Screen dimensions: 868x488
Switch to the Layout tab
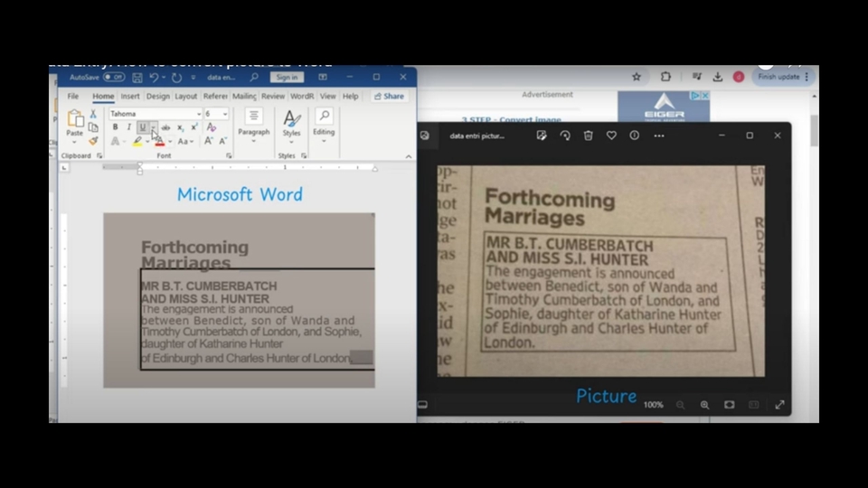186,97
